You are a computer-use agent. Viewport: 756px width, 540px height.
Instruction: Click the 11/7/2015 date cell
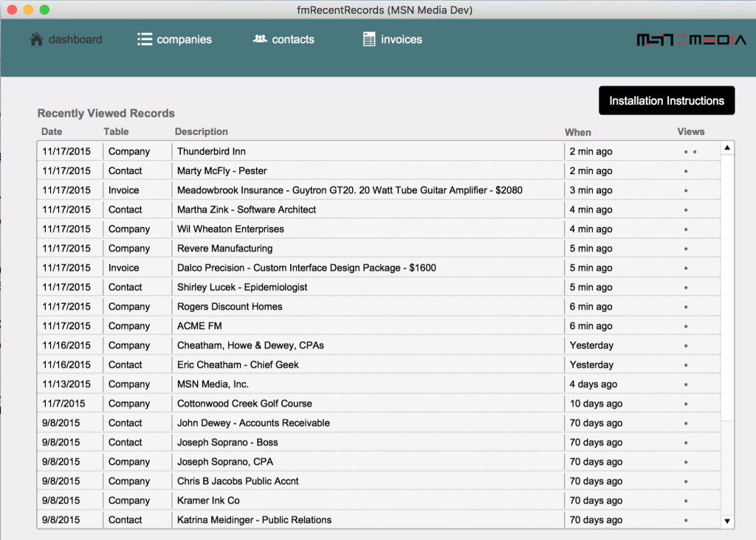63,404
